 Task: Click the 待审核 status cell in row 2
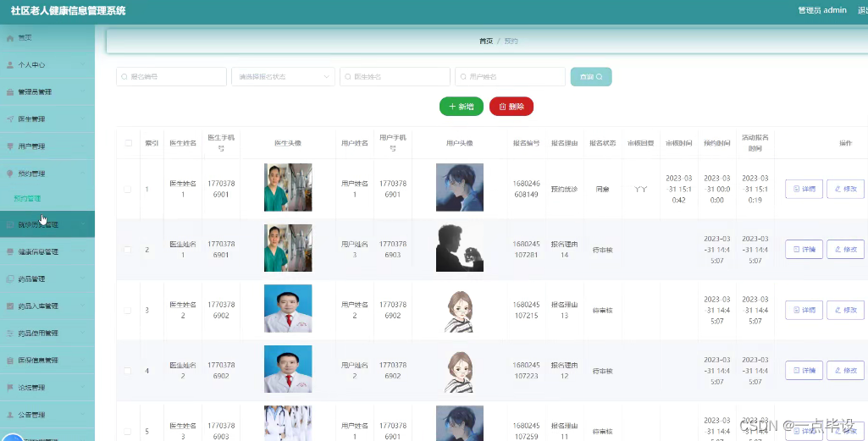(x=602, y=250)
